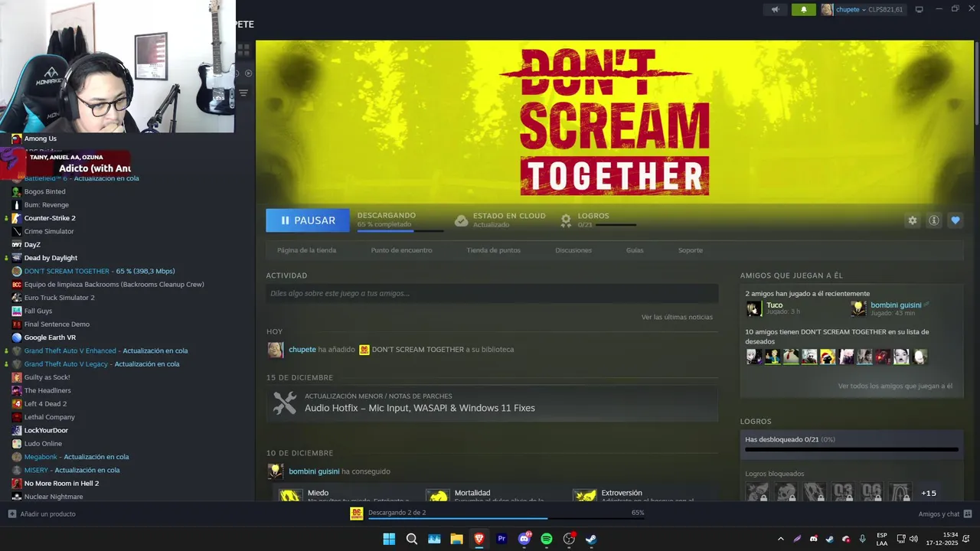Open friend Tuco's avatar
This screenshot has width=980, height=551.
(754, 308)
